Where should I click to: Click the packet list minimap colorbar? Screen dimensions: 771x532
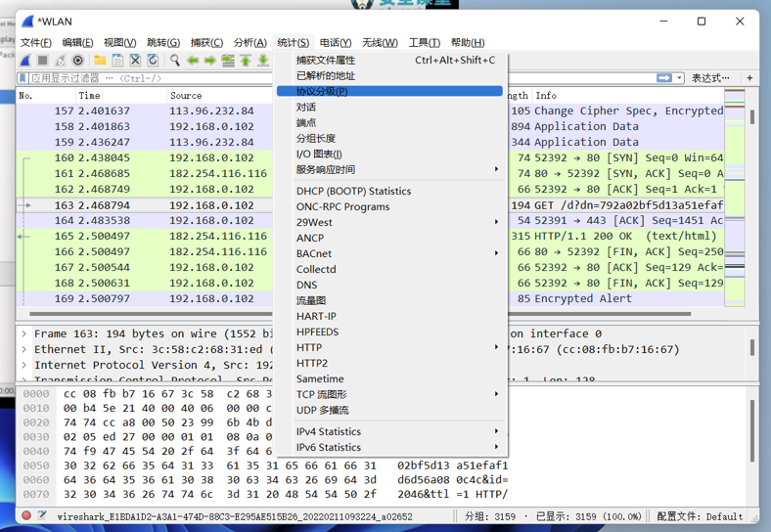click(x=735, y=197)
